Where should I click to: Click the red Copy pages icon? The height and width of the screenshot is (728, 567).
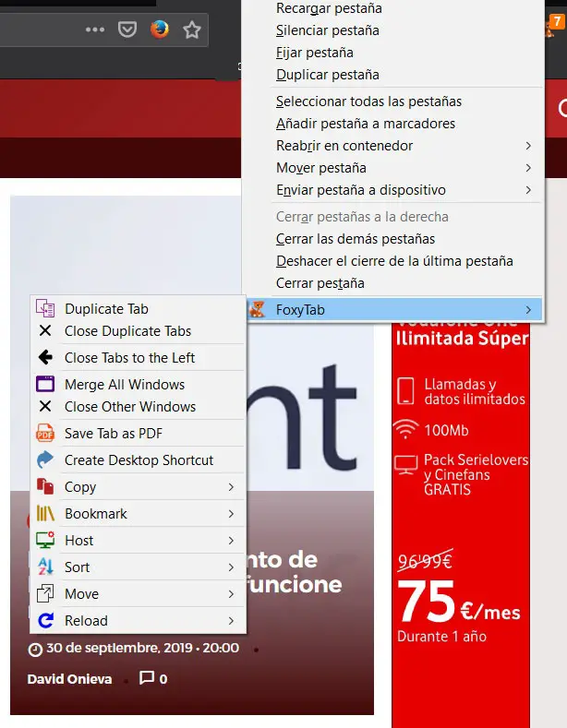pos(45,486)
